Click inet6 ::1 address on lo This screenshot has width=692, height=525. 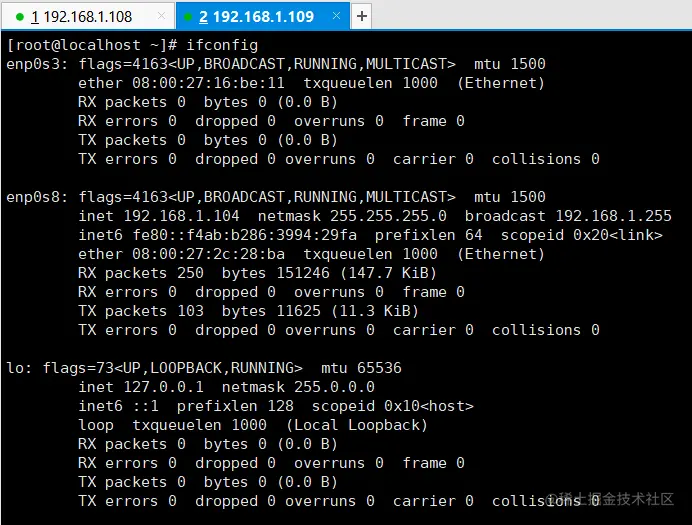tap(145, 406)
